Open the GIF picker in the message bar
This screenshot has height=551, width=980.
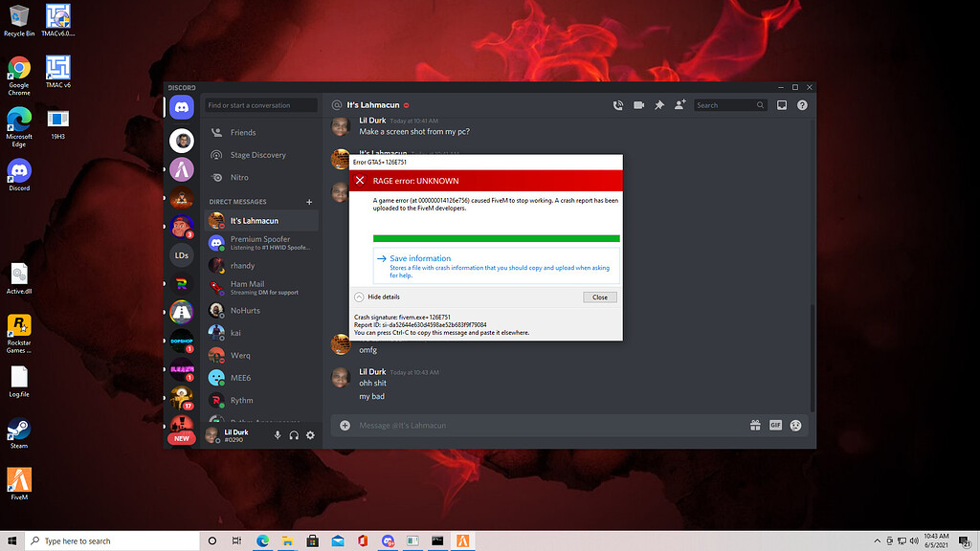pyautogui.click(x=775, y=425)
